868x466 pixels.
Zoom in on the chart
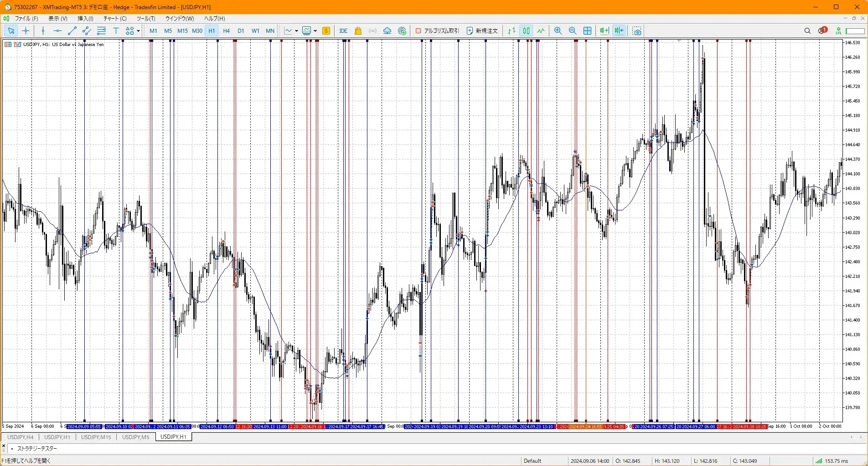click(558, 31)
